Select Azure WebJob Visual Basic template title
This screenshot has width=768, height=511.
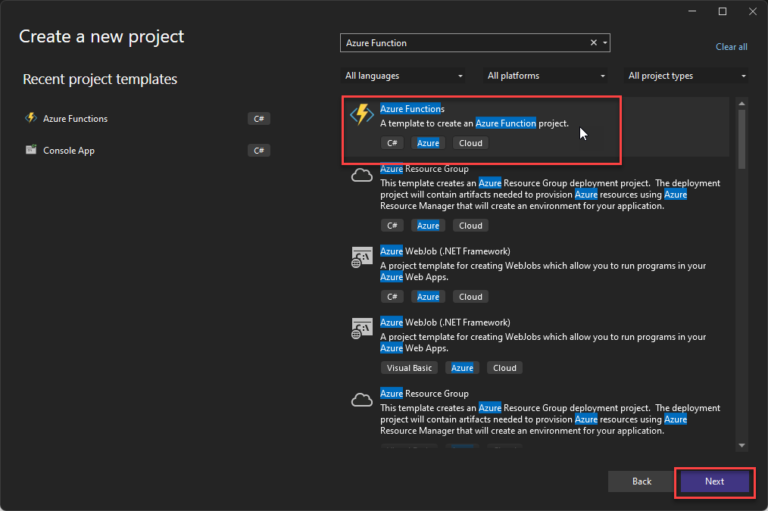tap(445, 323)
